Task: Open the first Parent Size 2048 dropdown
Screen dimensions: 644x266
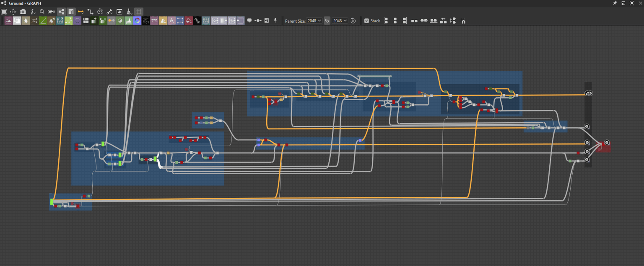Action: tap(314, 21)
